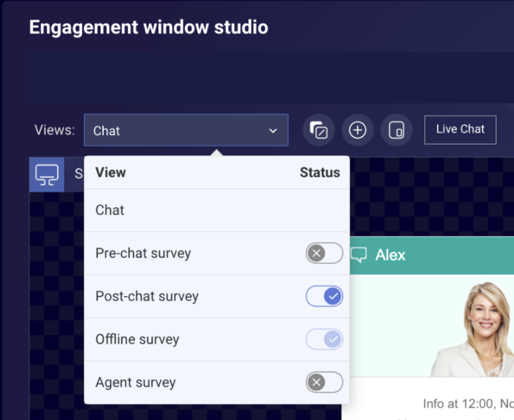This screenshot has height=420, width=514.
Task: Click the agent photo thumbnail
Action: click(x=474, y=329)
